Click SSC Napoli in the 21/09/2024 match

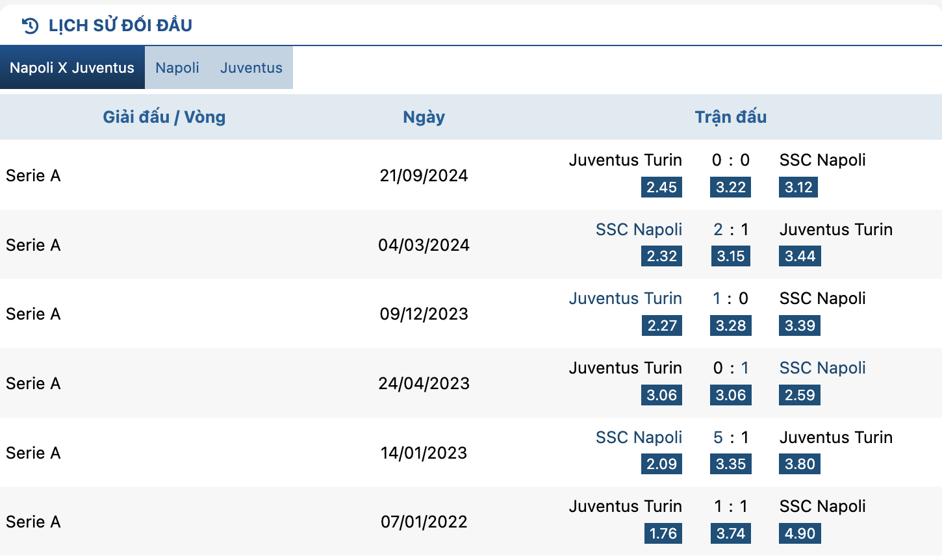click(822, 160)
